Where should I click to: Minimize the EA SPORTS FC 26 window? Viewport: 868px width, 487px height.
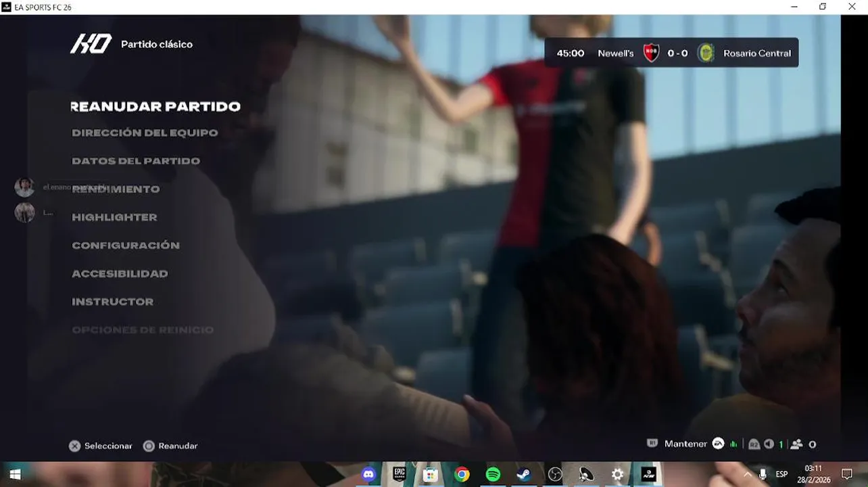(x=793, y=7)
